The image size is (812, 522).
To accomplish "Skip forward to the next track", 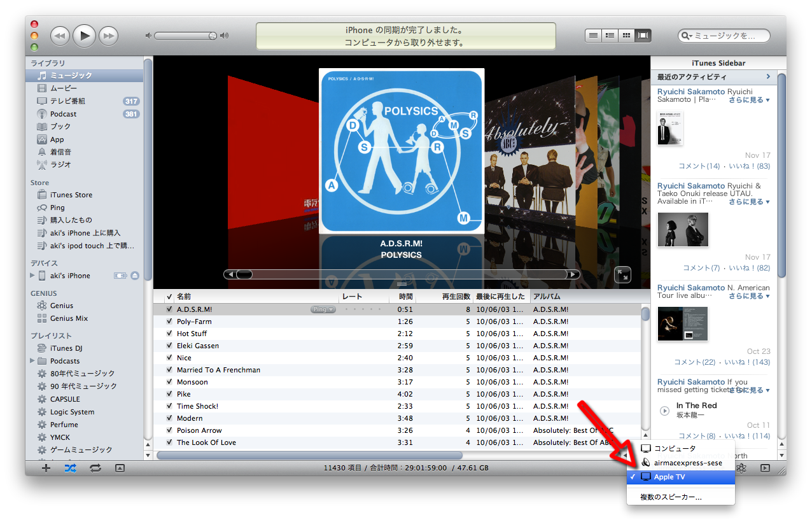I will [x=109, y=36].
